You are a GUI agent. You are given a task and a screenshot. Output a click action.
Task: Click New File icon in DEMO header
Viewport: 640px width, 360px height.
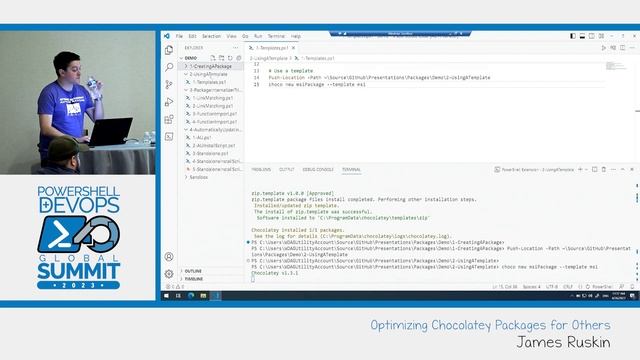click(213, 58)
